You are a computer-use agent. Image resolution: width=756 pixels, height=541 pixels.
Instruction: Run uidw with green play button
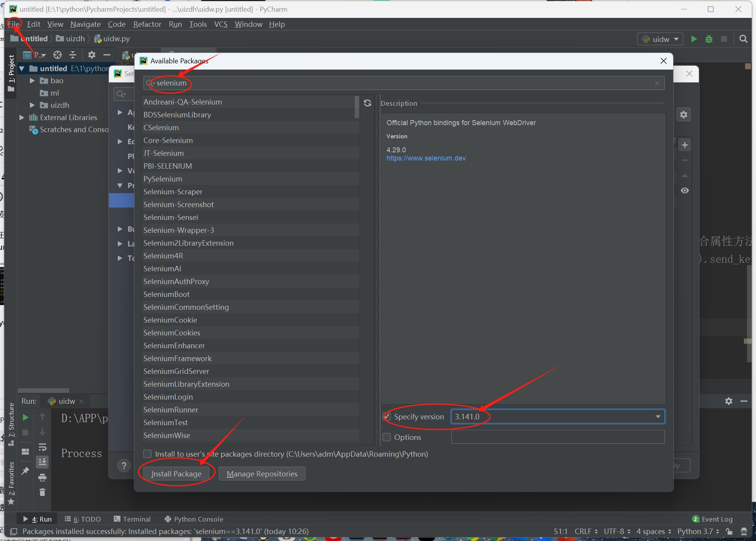click(694, 39)
